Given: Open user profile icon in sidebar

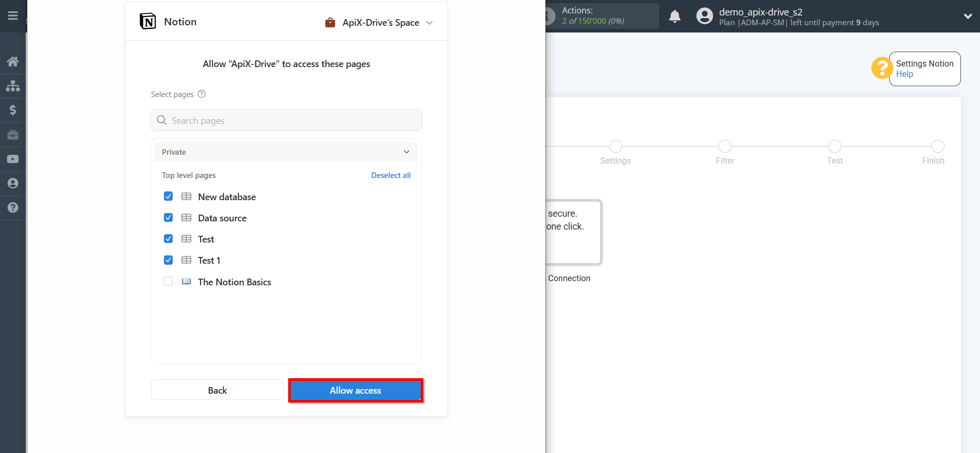Looking at the screenshot, I should (x=13, y=183).
